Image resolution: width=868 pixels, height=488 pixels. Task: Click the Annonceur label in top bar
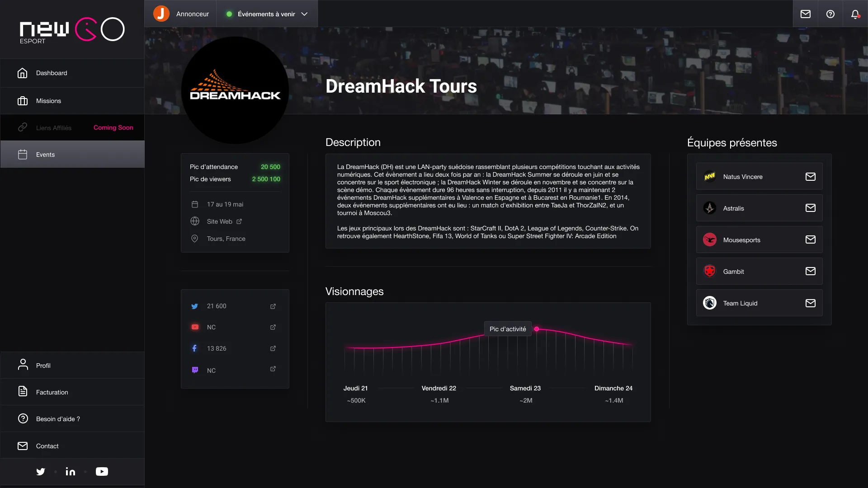point(193,14)
